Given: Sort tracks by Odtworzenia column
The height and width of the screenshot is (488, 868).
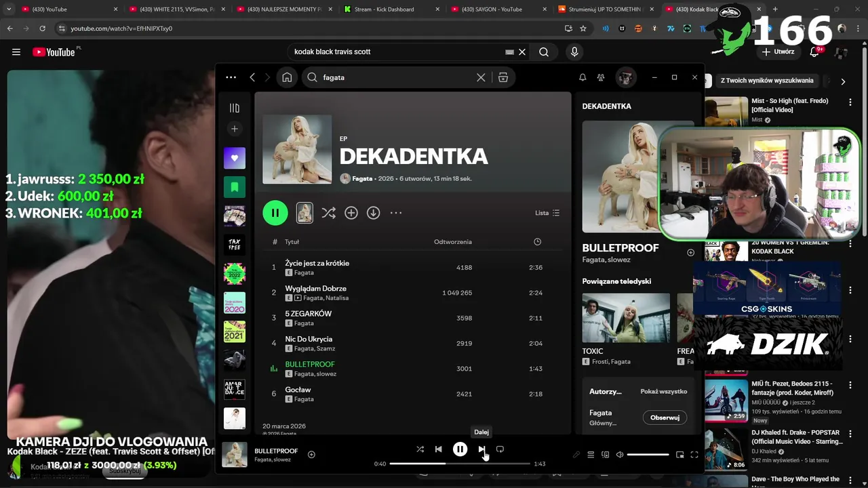Looking at the screenshot, I should 453,242.
